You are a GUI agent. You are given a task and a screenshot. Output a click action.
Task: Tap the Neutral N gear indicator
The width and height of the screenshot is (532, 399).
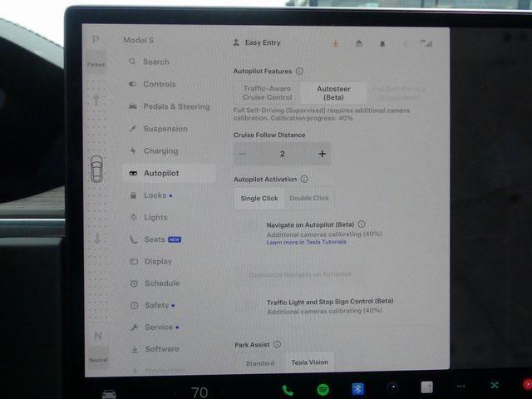(x=98, y=336)
